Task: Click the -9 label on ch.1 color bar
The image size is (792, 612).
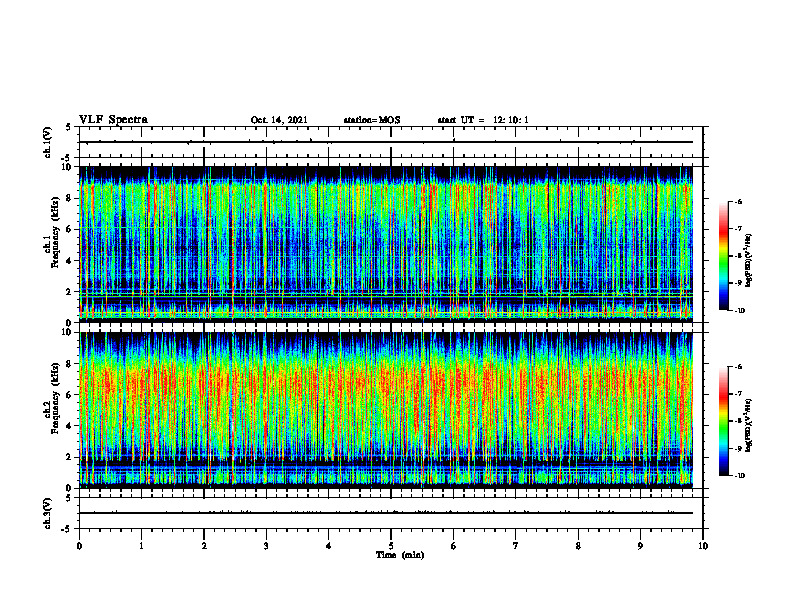Action: (738, 283)
